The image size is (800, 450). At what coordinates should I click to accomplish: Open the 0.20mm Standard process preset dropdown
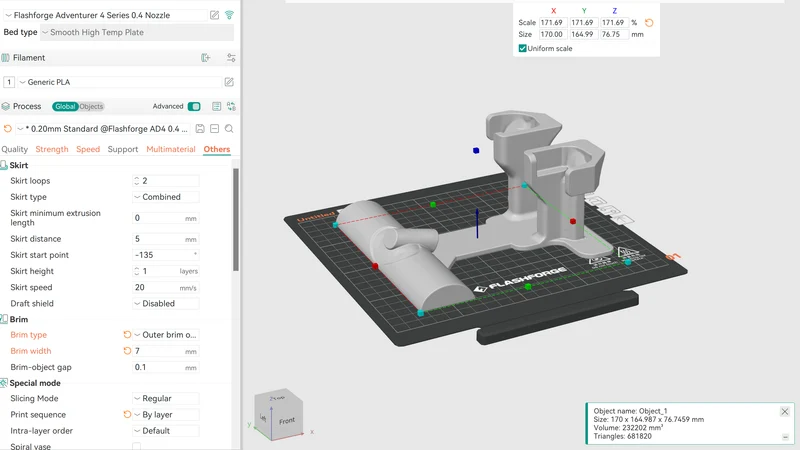click(104, 129)
